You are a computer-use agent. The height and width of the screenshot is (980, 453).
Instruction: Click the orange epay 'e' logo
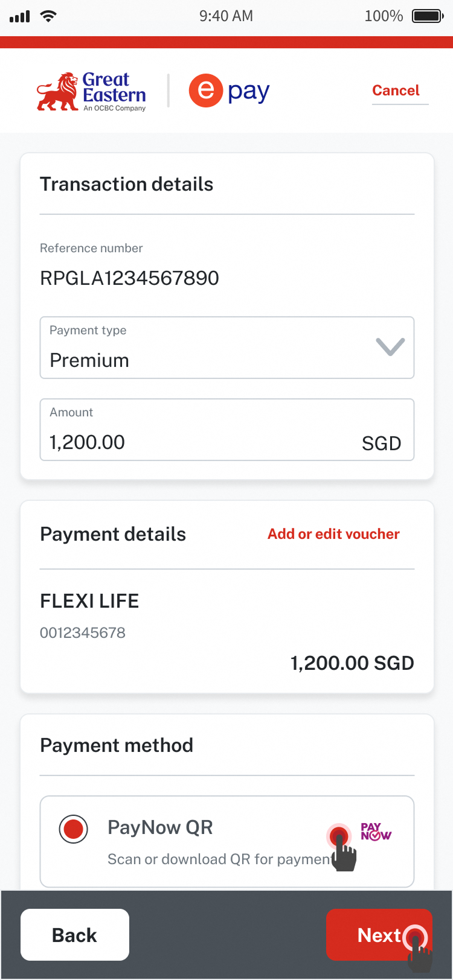point(206,91)
